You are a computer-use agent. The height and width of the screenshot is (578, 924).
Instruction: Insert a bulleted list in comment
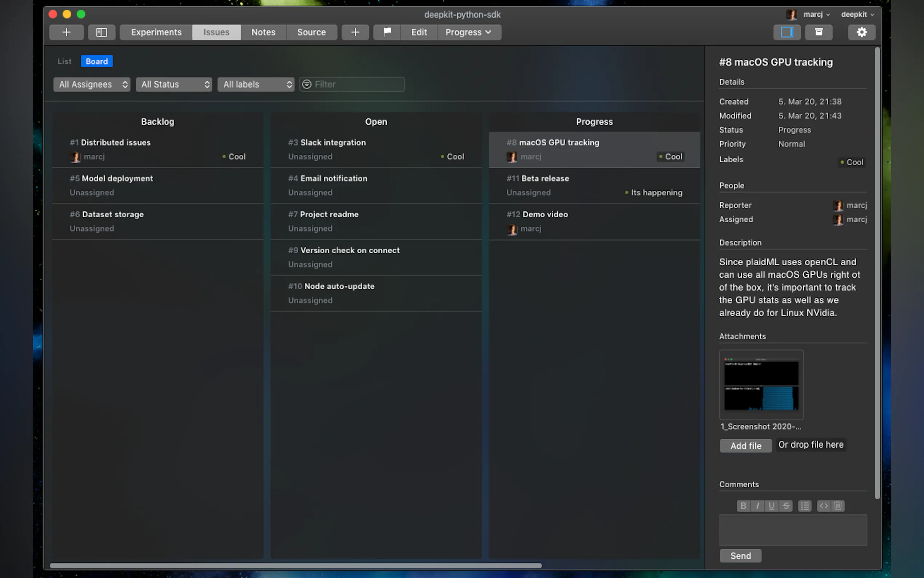(x=805, y=506)
